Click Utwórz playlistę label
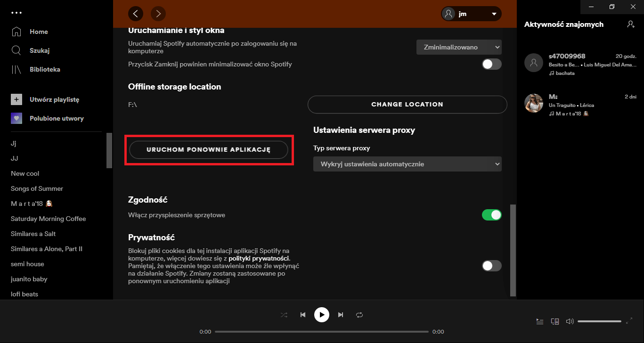The width and height of the screenshot is (644, 343). pyautogui.click(x=55, y=99)
